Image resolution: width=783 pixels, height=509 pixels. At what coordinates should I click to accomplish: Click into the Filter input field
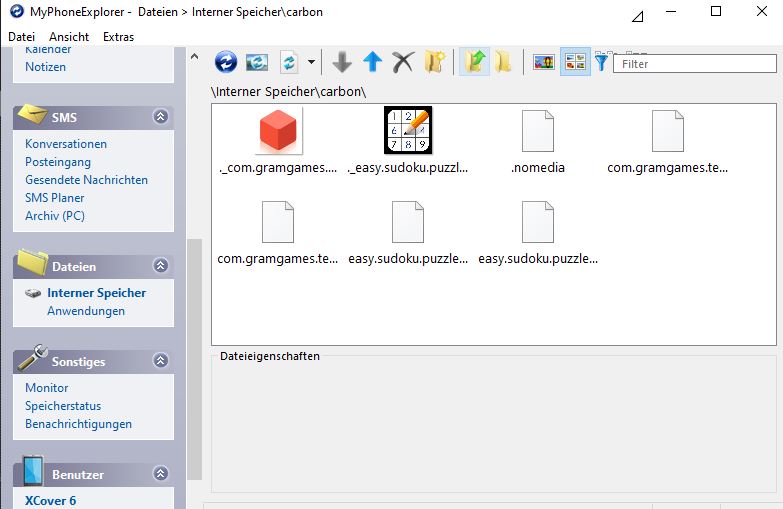(x=695, y=64)
